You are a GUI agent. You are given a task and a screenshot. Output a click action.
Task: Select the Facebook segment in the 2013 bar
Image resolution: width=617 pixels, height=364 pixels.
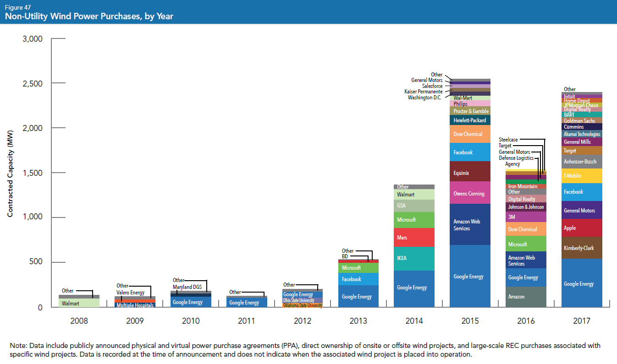358,279
